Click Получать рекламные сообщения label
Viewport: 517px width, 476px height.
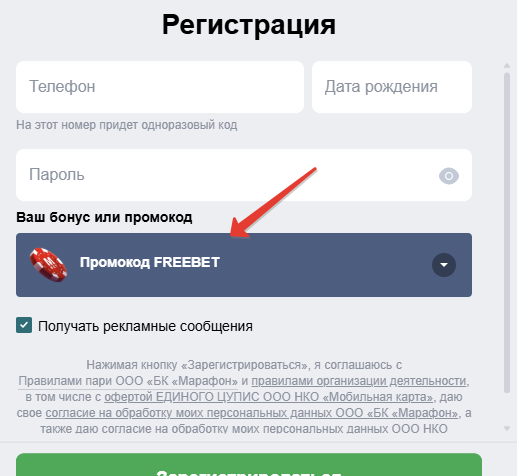[145, 326]
